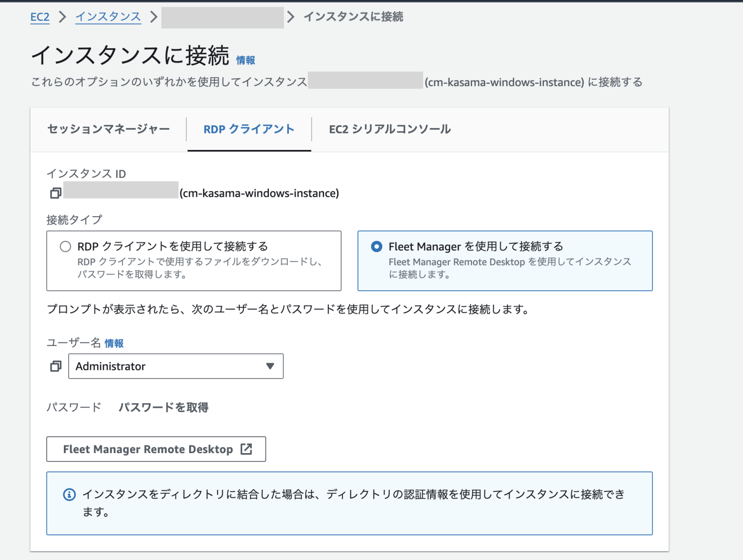Click the dropdown chevron in the username selector

tap(270, 366)
